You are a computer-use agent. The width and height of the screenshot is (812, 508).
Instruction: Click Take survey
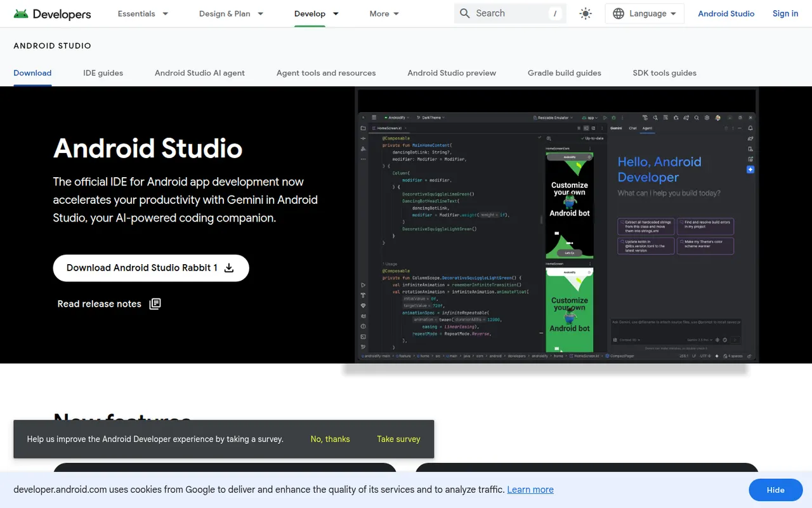(398, 439)
